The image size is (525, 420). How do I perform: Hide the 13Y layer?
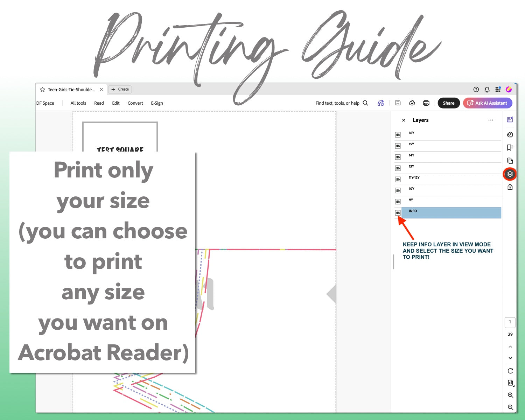coord(398,168)
